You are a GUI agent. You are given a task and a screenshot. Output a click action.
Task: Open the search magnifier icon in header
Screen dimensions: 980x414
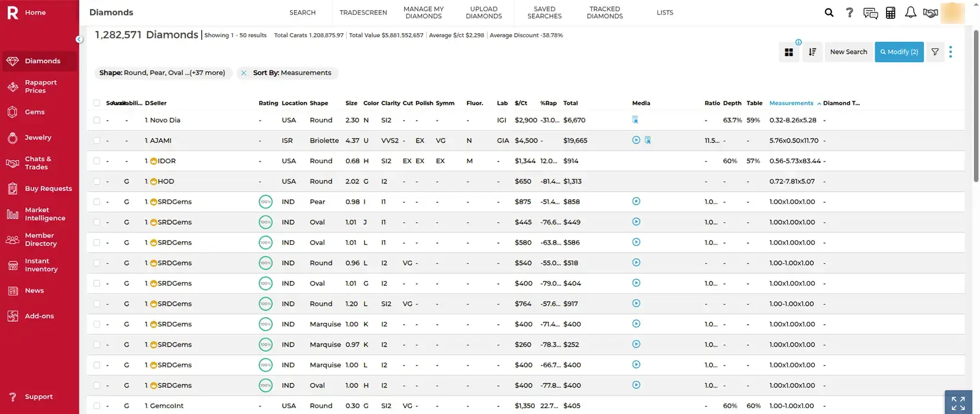(829, 12)
